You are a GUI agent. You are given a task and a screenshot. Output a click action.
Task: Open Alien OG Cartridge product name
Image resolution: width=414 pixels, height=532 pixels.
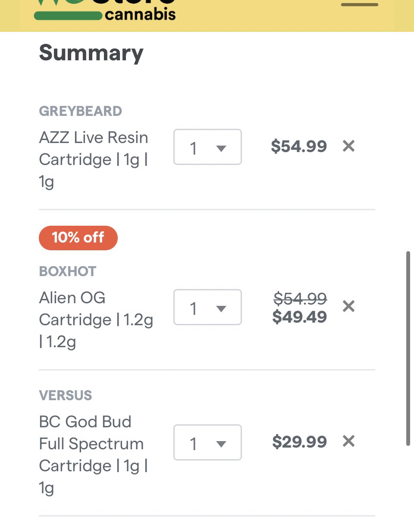click(x=96, y=320)
